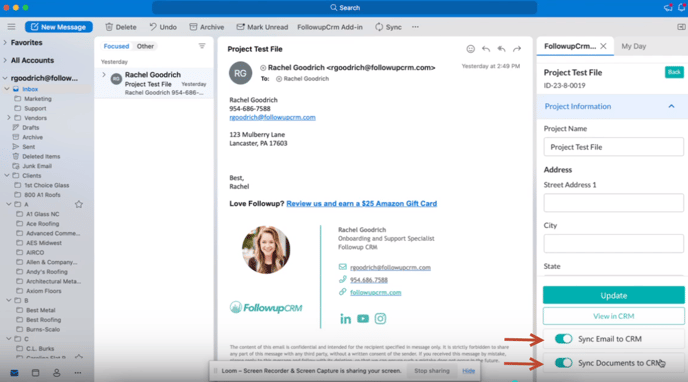Viewport: 688px width, 382px height.
Task: Open the Best Metal folder
Action: [40, 310]
